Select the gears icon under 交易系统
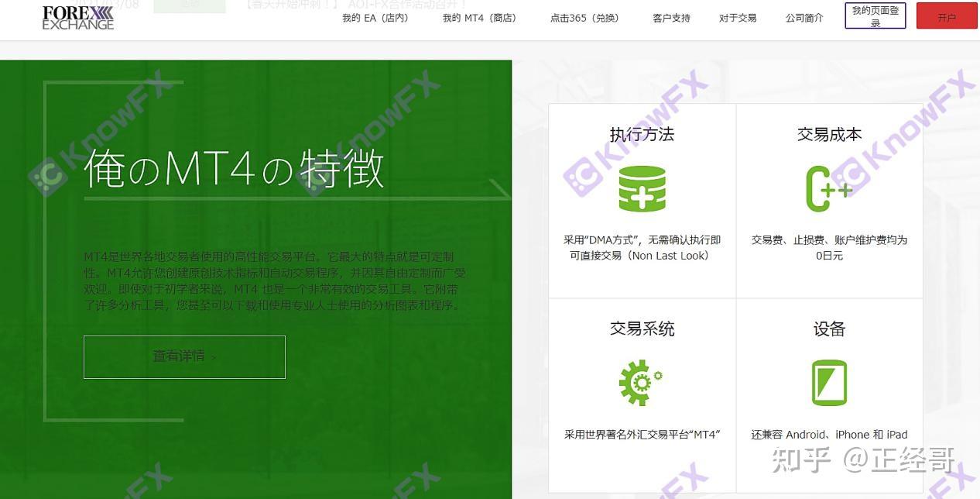The image size is (980, 499). (641, 381)
